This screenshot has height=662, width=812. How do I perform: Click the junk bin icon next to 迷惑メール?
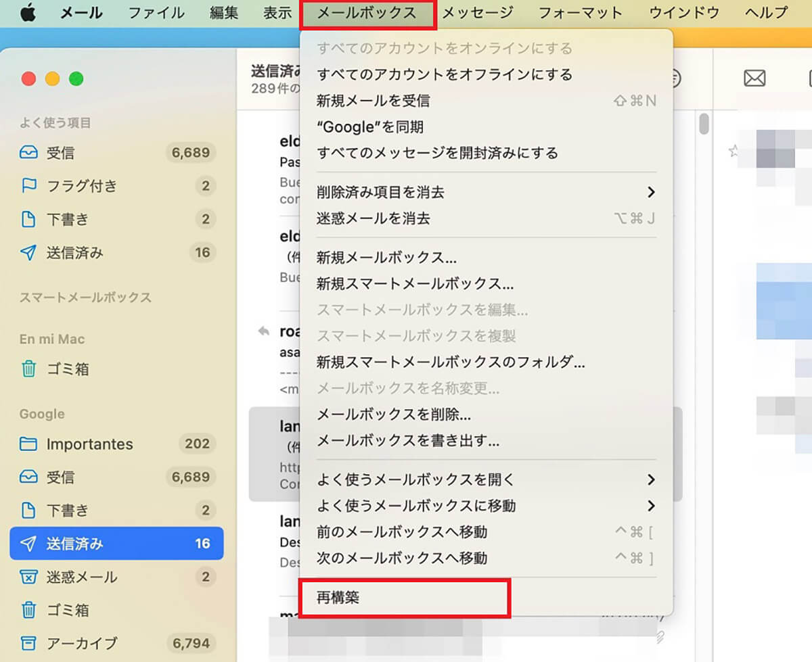pos(28,577)
